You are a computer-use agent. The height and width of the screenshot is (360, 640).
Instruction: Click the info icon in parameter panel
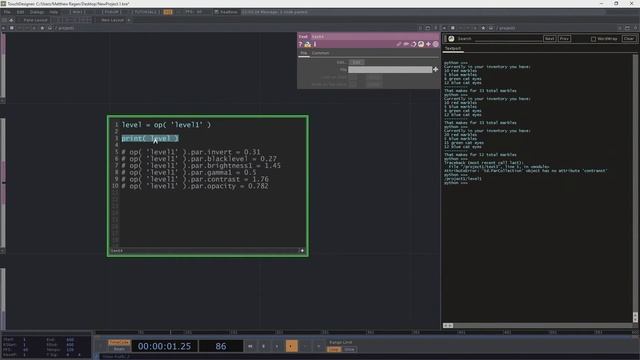tap(315, 44)
